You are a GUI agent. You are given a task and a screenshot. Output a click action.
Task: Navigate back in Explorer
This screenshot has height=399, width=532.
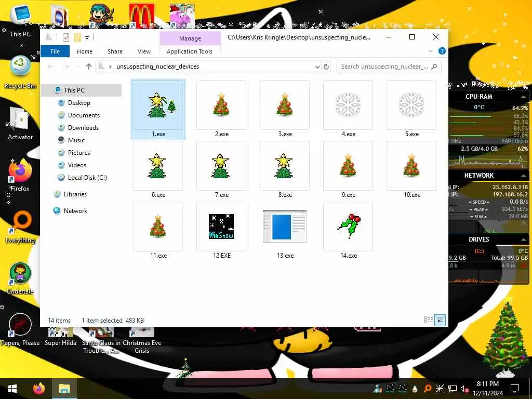[x=51, y=66]
